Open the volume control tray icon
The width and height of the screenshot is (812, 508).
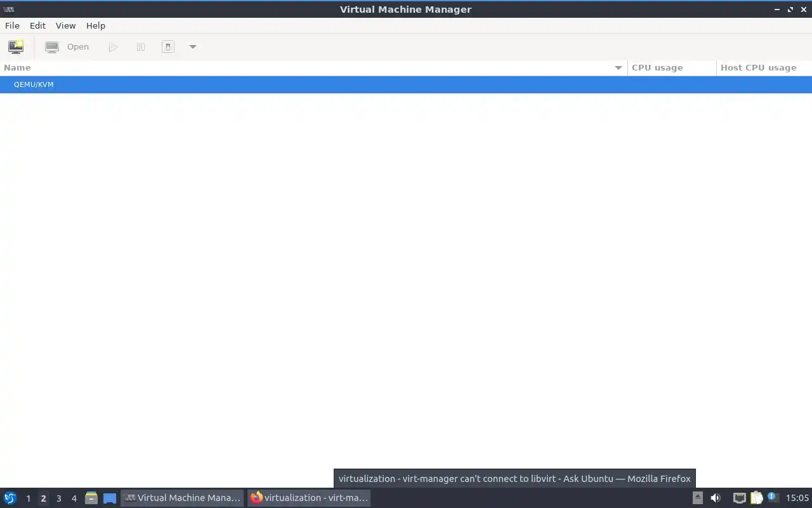716,498
